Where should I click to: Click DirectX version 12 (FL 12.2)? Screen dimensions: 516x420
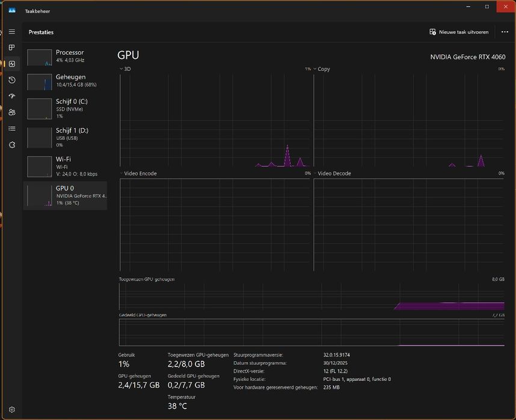(335, 371)
